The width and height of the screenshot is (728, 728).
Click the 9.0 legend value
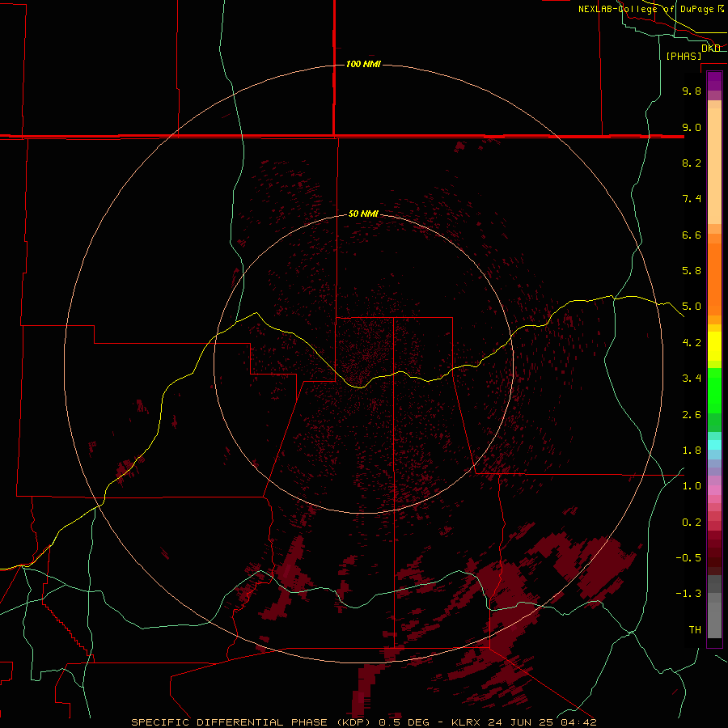(x=692, y=127)
